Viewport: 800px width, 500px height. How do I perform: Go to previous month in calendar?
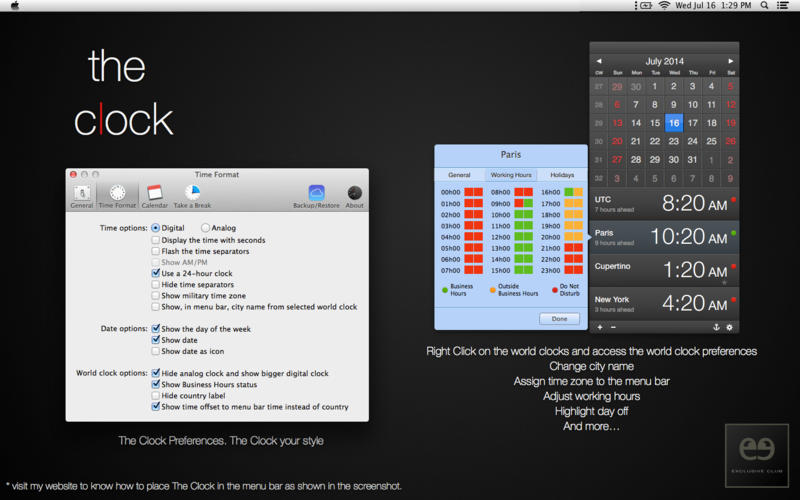click(598, 61)
